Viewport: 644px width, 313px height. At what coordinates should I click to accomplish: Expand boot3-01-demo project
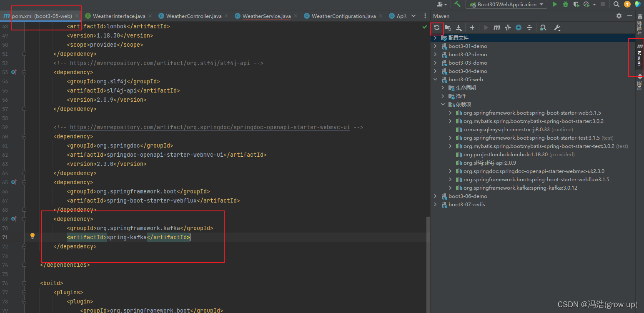pyautogui.click(x=436, y=46)
